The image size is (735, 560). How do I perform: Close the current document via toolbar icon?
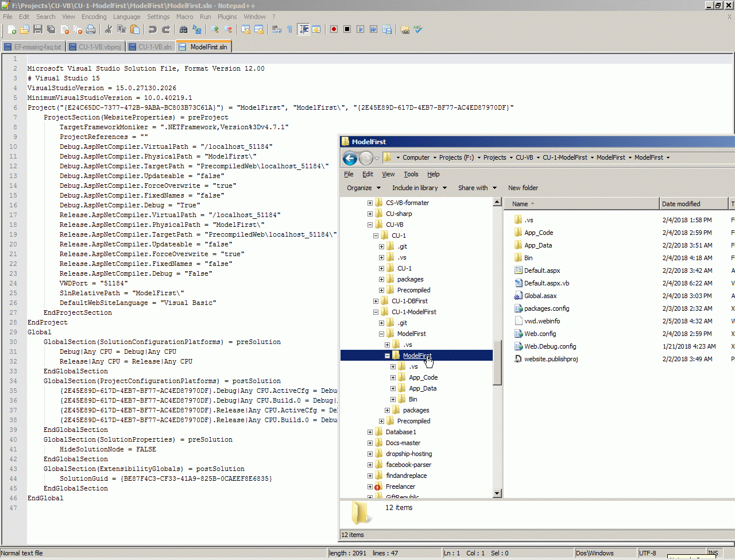click(64, 29)
